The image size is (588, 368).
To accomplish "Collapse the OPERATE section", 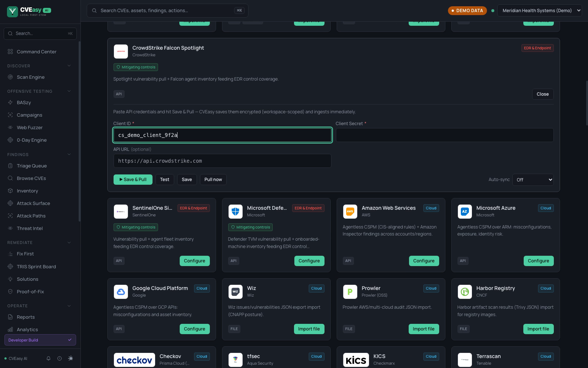I will pyautogui.click(x=69, y=306).
